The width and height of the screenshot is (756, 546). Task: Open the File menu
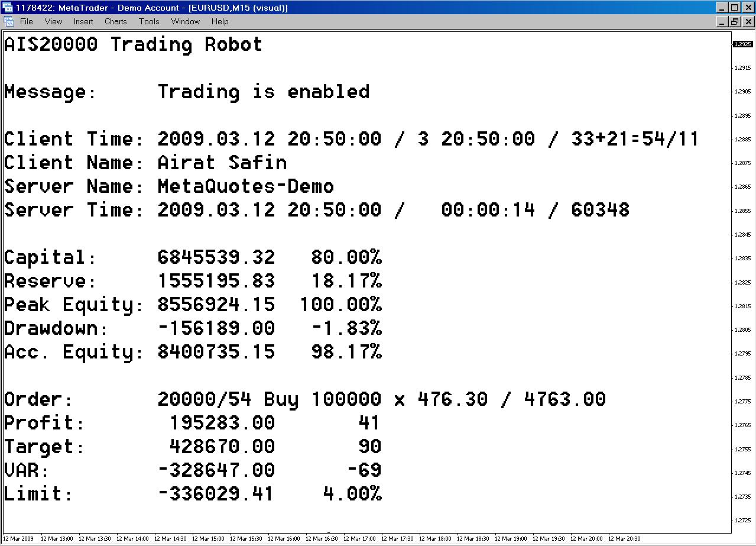point(27,22)
